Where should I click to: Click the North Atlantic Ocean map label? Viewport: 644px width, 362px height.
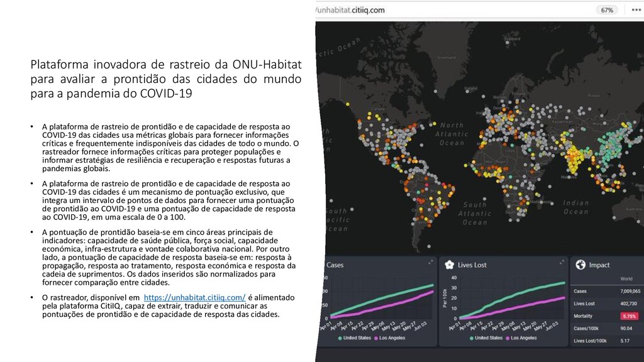(x=452, y=134)
